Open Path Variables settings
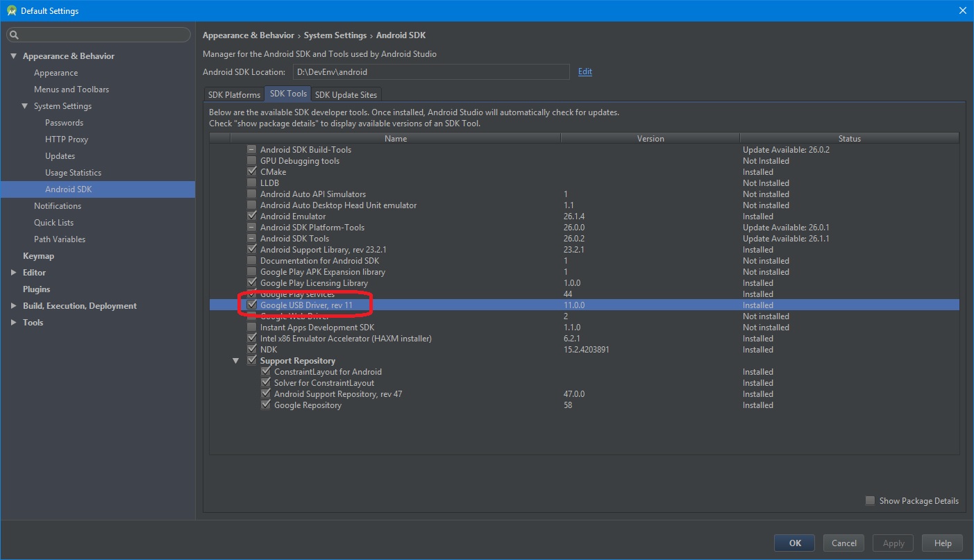Image resolution: width=974 pixels, height=560 pixels. [60, 239]
